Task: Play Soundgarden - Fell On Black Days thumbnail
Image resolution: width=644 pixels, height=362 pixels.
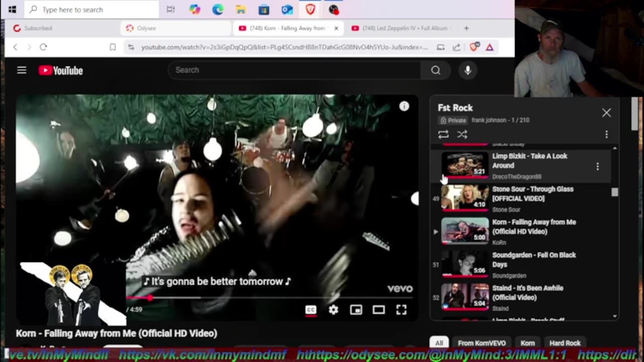Action: click(x=465, y=264)
